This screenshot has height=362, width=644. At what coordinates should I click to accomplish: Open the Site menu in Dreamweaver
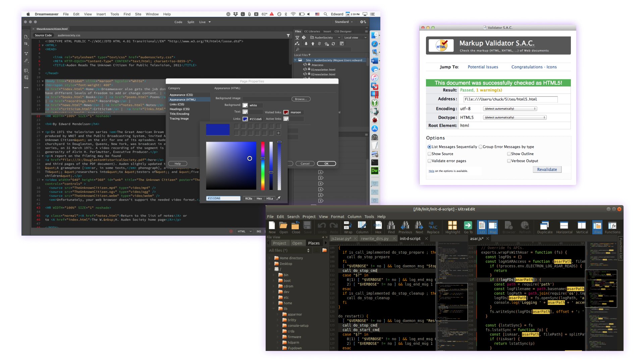click(x=138, y=14)
